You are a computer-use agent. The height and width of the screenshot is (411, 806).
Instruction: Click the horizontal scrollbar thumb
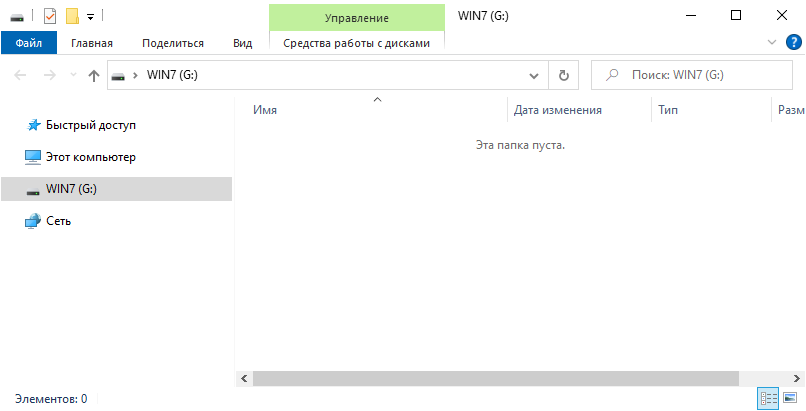tap(496, 379)
